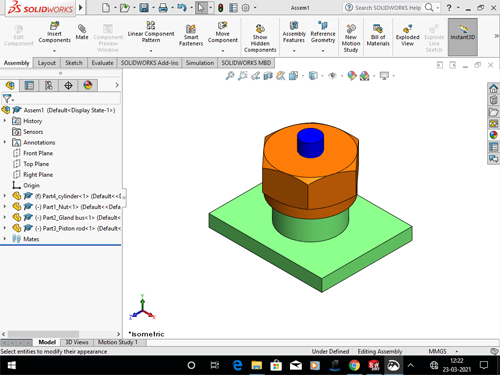Viewport: 500px width, 375px height.
Task: Open MMGS unit system selector
Action: point(443,351)
